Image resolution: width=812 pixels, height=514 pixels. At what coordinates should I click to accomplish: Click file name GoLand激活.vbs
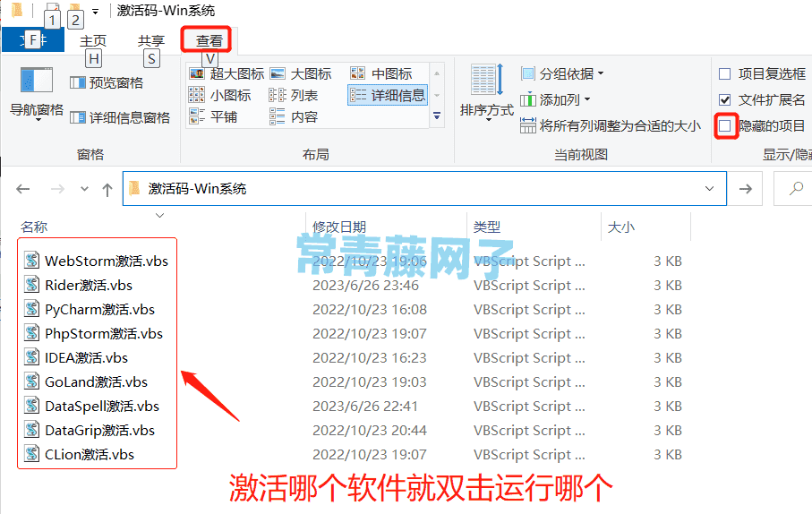click(x=97, y=381)
